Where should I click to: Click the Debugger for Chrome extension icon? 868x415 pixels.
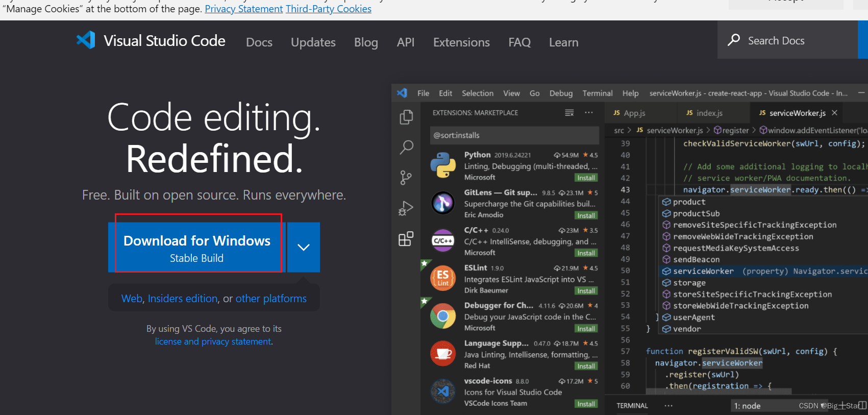pos(443,316)
